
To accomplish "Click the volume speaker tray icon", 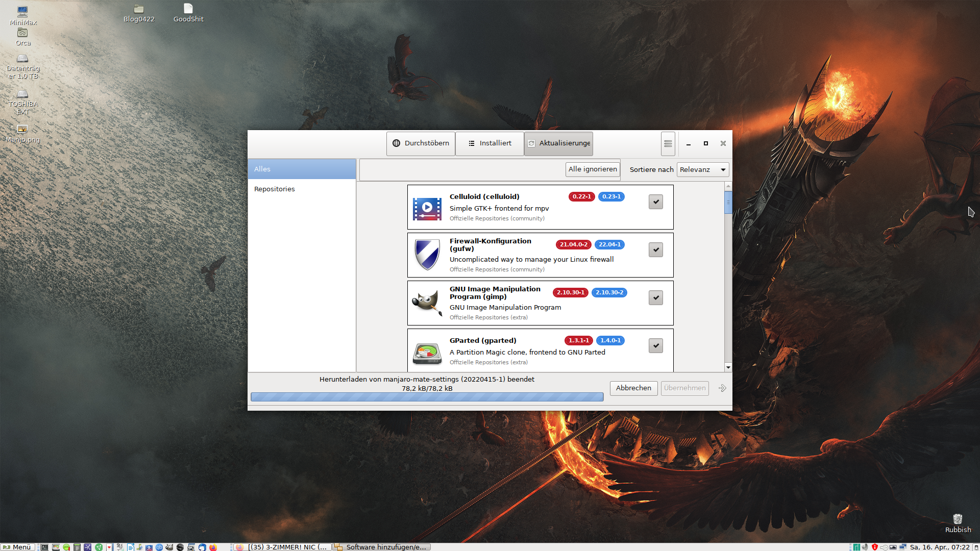I will click(865, 547).
